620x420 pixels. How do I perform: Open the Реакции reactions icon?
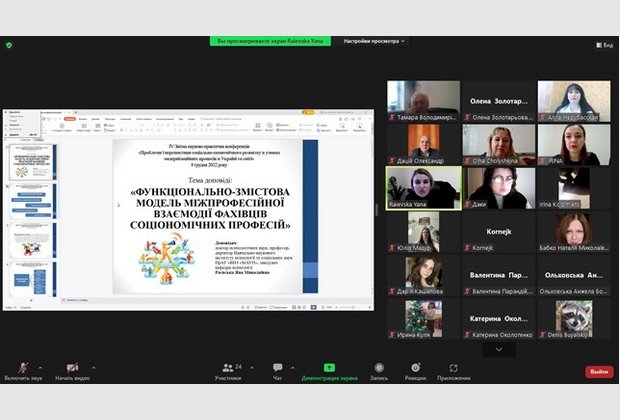[x=415, y=368]
